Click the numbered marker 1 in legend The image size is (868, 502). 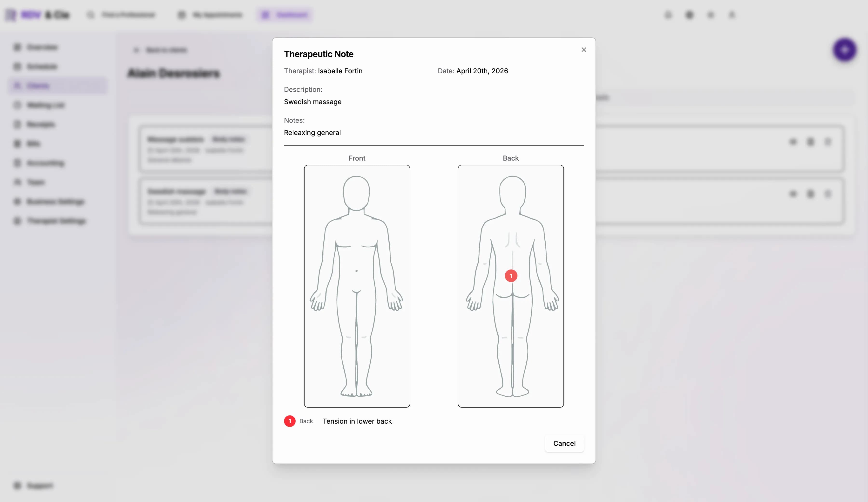click(290, 421)
